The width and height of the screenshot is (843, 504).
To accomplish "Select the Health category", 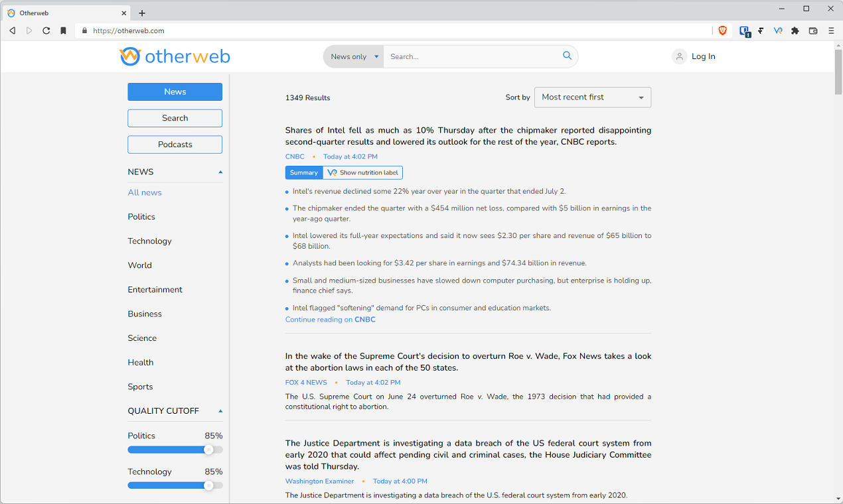I will pos(141,362).
